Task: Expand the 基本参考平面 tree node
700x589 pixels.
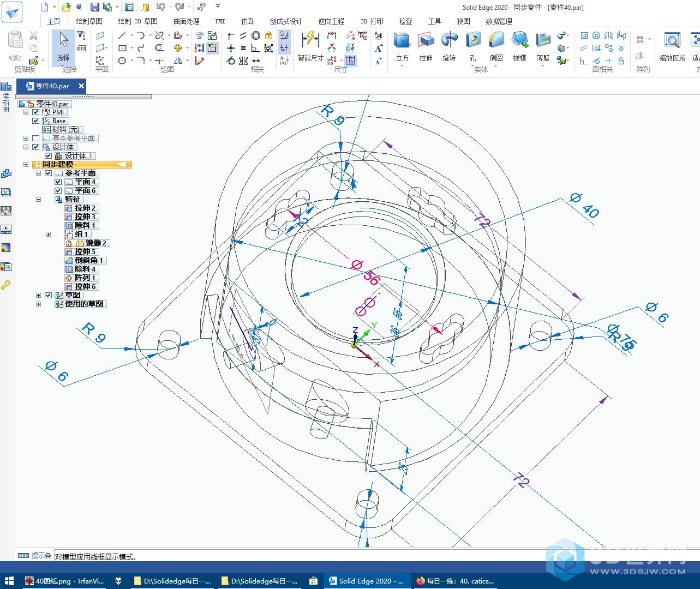Action: 26,139
